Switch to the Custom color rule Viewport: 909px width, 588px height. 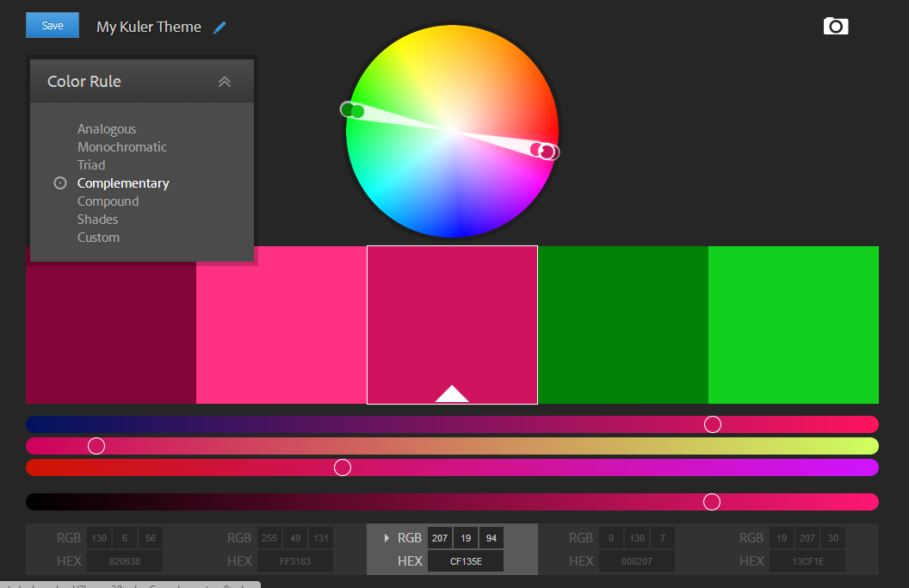click(x=98, y=238)
